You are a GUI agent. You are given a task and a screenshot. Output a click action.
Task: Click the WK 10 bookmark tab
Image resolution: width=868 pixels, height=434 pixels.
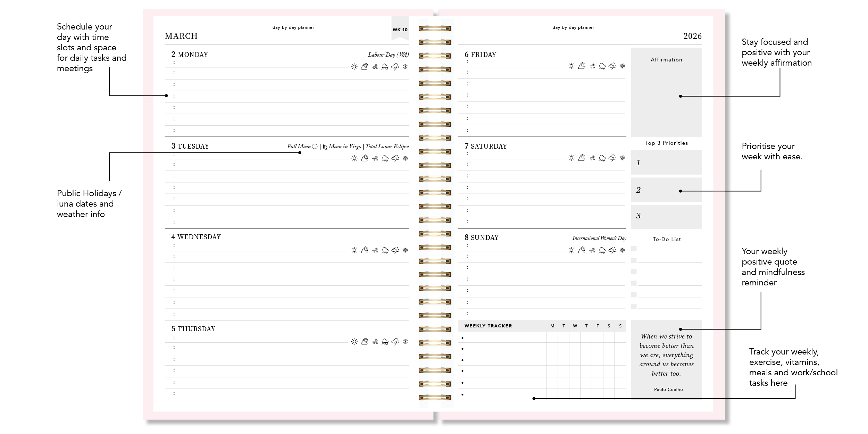tap(400, 30)
